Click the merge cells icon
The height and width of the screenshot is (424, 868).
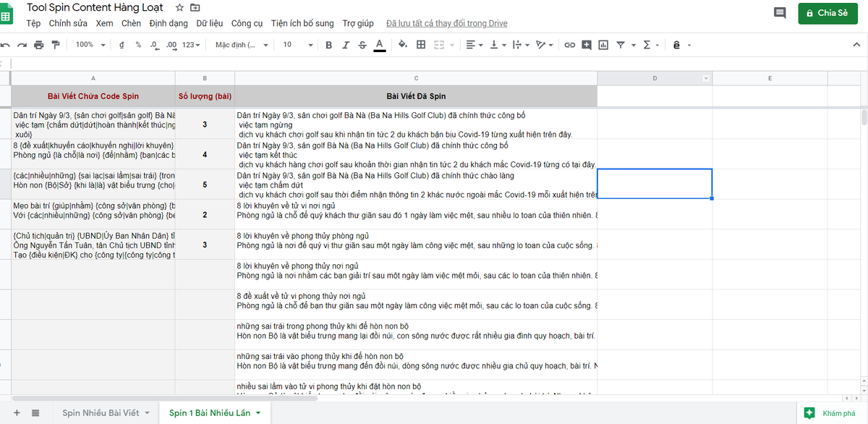tap(438, 45)
